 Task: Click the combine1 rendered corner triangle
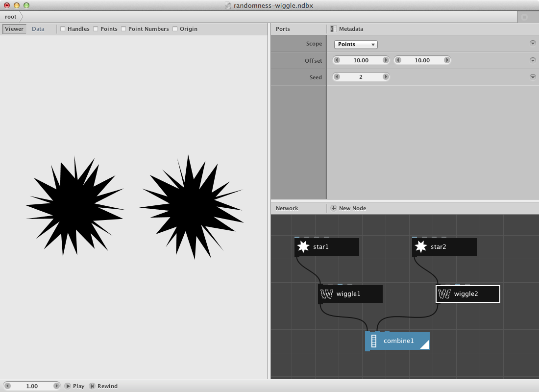[425, 345]
